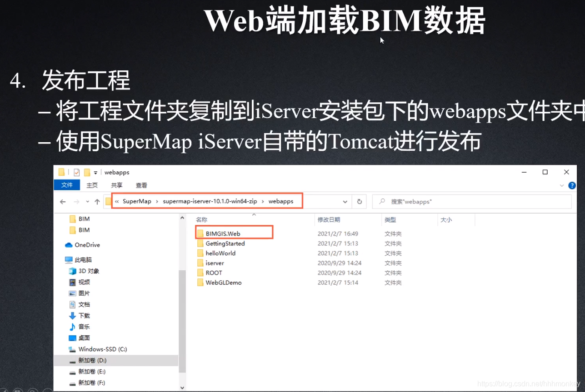The width and height of the screenshot is (585, 392).
Task: Click the 2021/2/7 16:49 date cell
Action: point(338,233)
